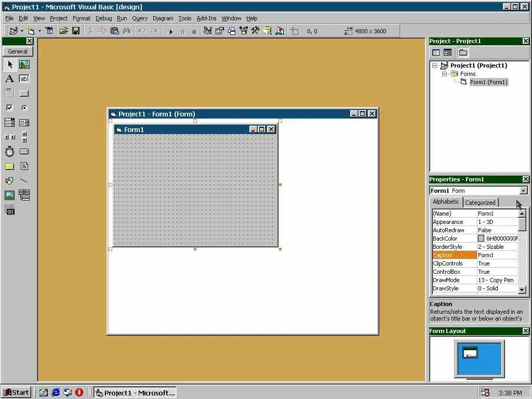Screen dimensions: 532x399
Task: Click the Project1 - Microsoft taskbar button
Action: click(x=135, y=393)
